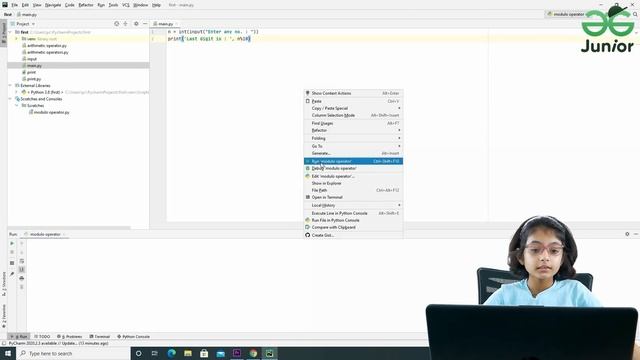Open the Refactor menu
The image size is (640, 360).
click(x=86, y=5)
